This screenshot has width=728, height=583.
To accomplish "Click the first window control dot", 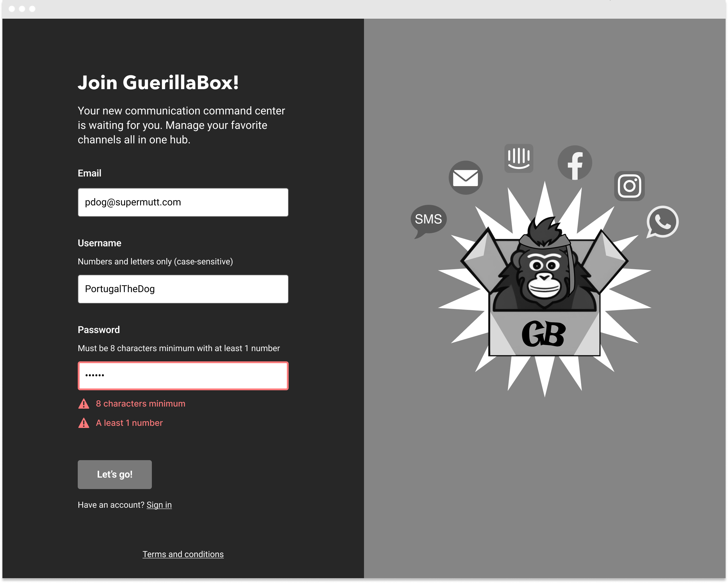I will point(12,9).
